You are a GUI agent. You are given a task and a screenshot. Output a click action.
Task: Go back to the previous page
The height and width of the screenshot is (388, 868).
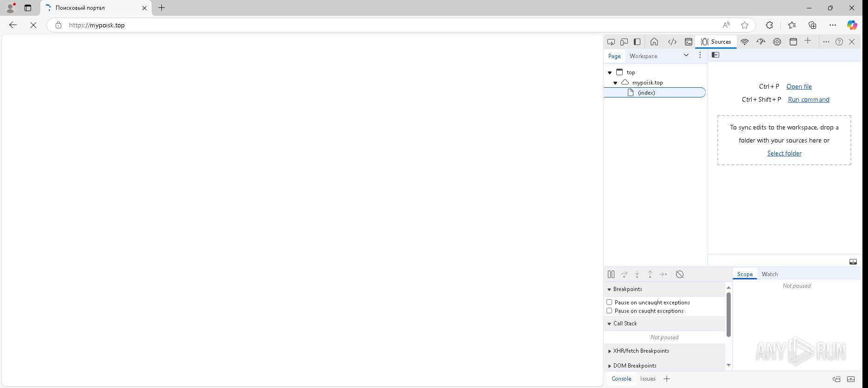click(x=13, y=25)
